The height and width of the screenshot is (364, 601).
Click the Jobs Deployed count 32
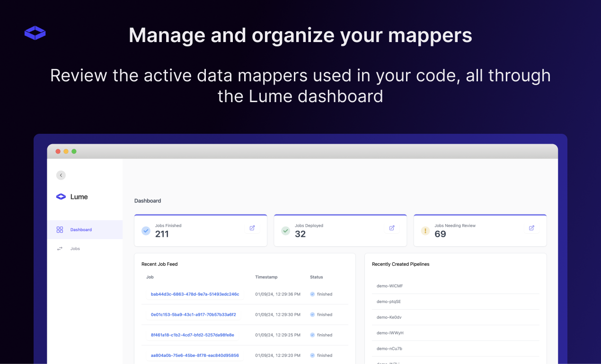click(x=300, y=234)
